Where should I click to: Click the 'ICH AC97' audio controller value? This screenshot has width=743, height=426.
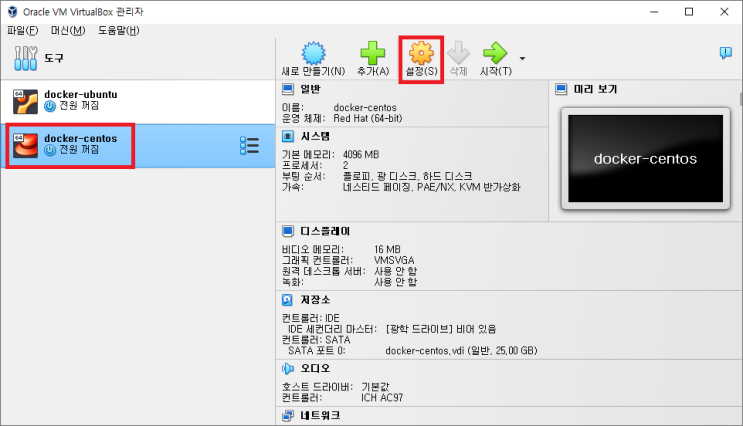click(x=382, y=398)
